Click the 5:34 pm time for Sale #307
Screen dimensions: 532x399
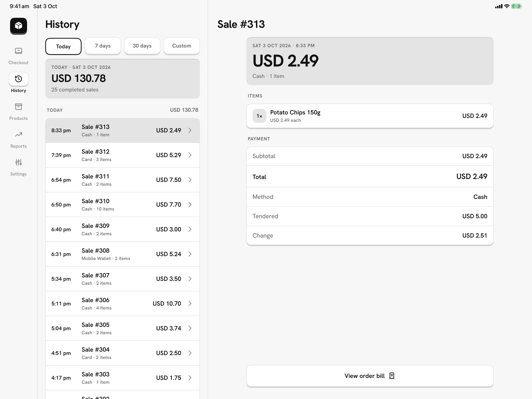pyautogui.click(x=61, y=279)
